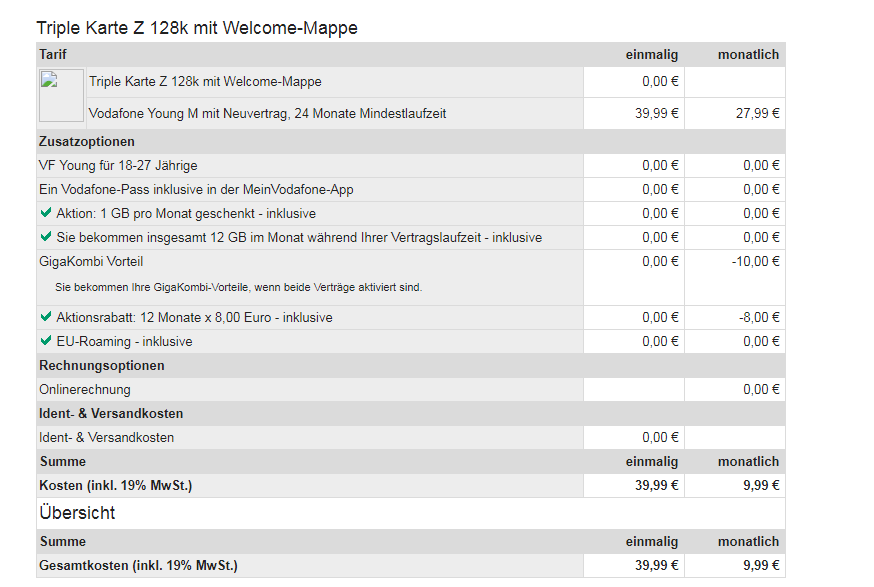Image resolution: width=874 pixels, height=587 pixels.
Task: Click the Onlinerechnung row label
Action: [85, 390]
